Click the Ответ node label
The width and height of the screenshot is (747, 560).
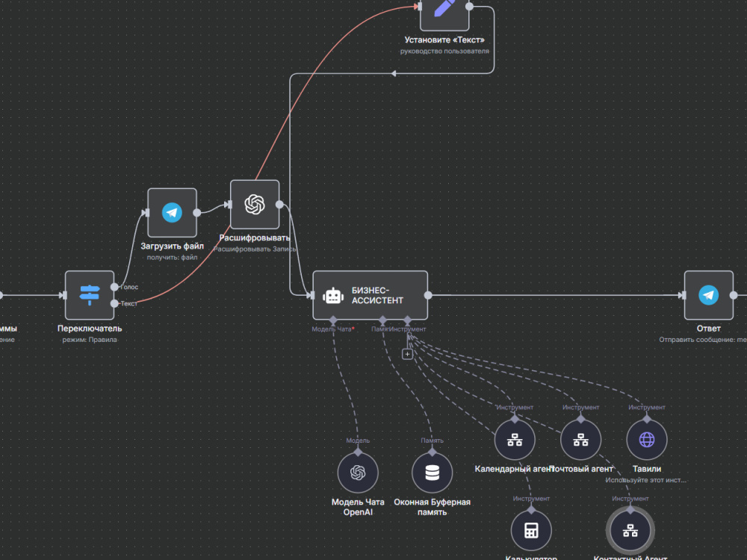pos(708,329)
